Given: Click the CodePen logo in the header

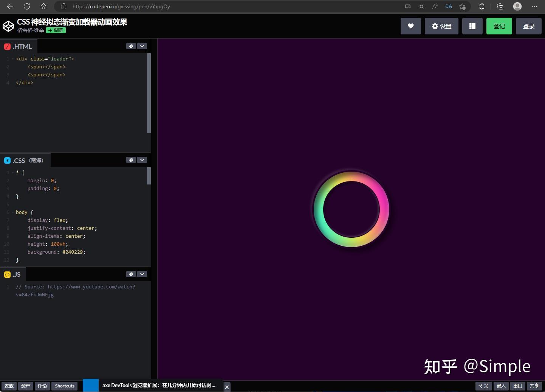Looking at the screenshot, I should point(8,26).
